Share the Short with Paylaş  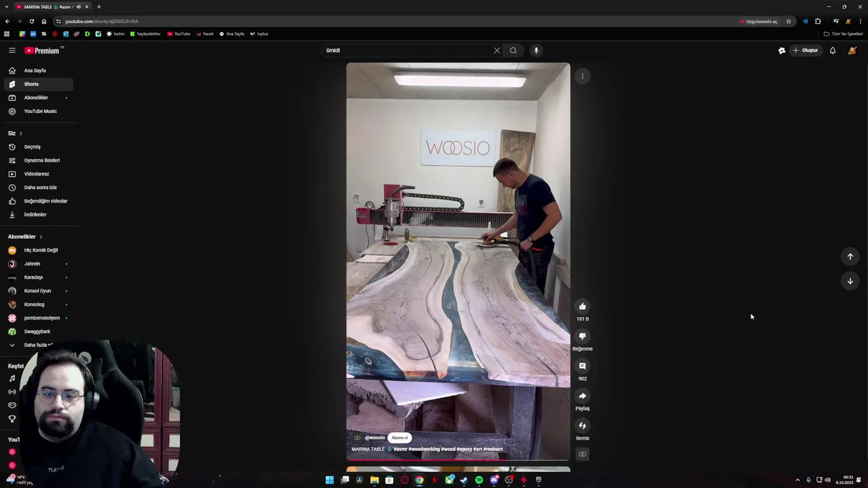pos(583,396)
